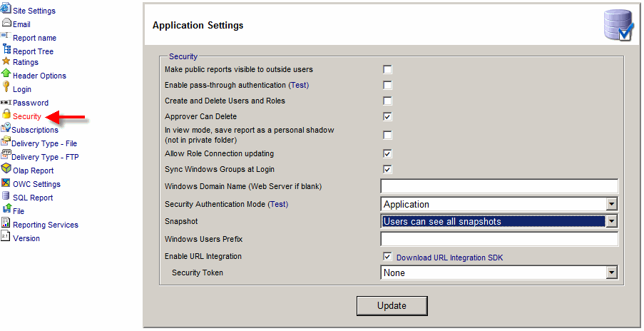Uncheck Allow Role Connection updating
This screenshot has width=644, height=331.
387,153
